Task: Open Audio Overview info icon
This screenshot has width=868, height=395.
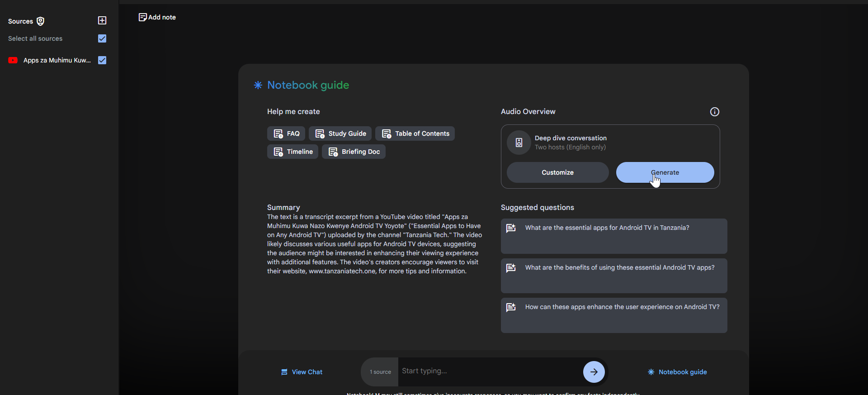Action: click(x=714, y=112)
